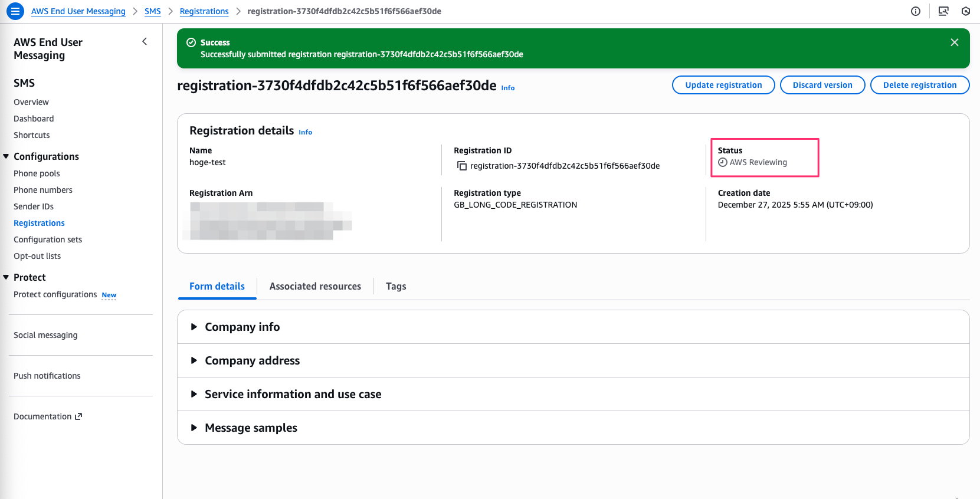Copy the Registration ID with copy icon
The height and width of the screenshot is (499, 980).
[x=462, y=166]
